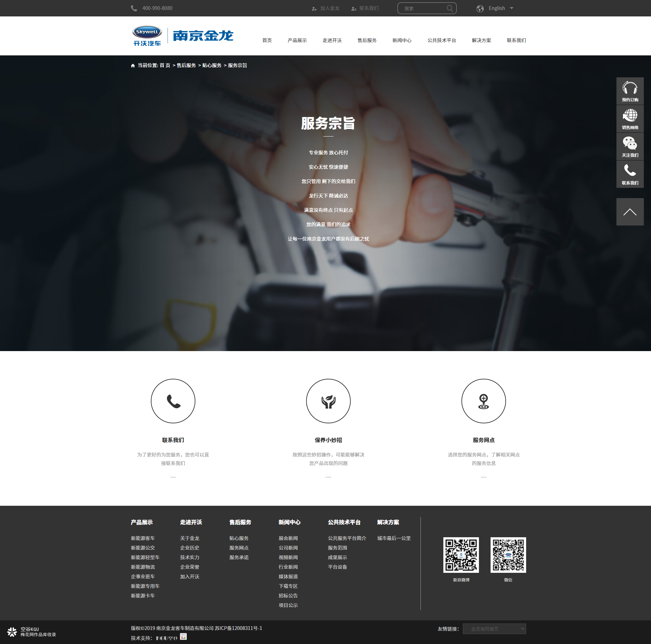Click the footer link 城市最后一公里

(394, 538)
